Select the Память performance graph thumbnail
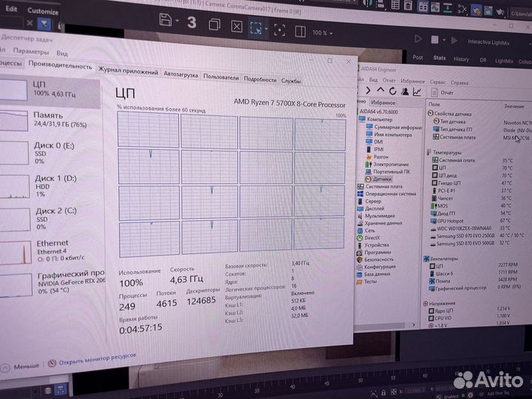Screen dimensions: 532x399 (48, 120)
